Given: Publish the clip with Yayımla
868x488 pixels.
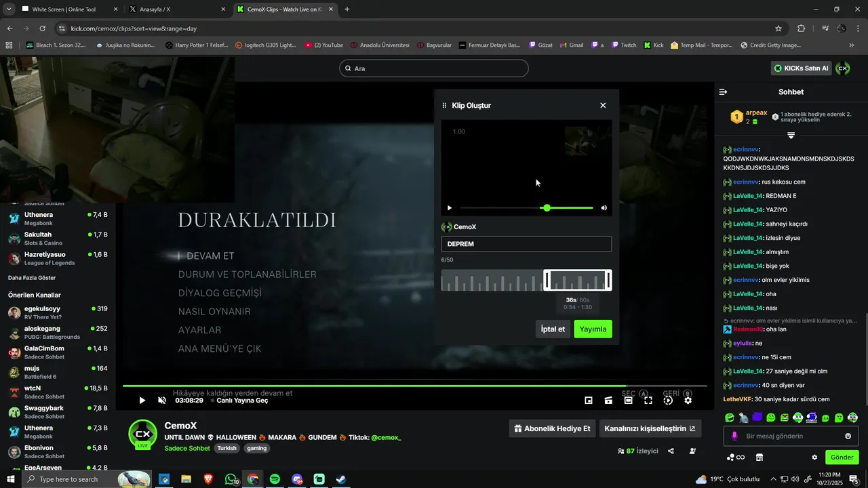Looking at the screenshot, I should click(x=593, y=329).
